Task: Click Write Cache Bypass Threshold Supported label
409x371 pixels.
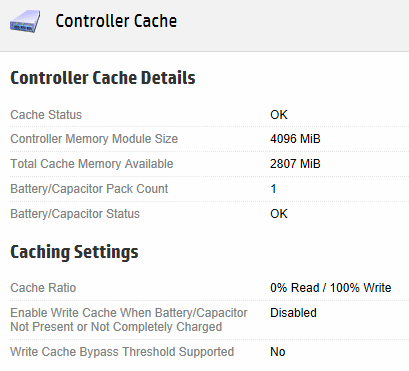Action: pos(122,352)
